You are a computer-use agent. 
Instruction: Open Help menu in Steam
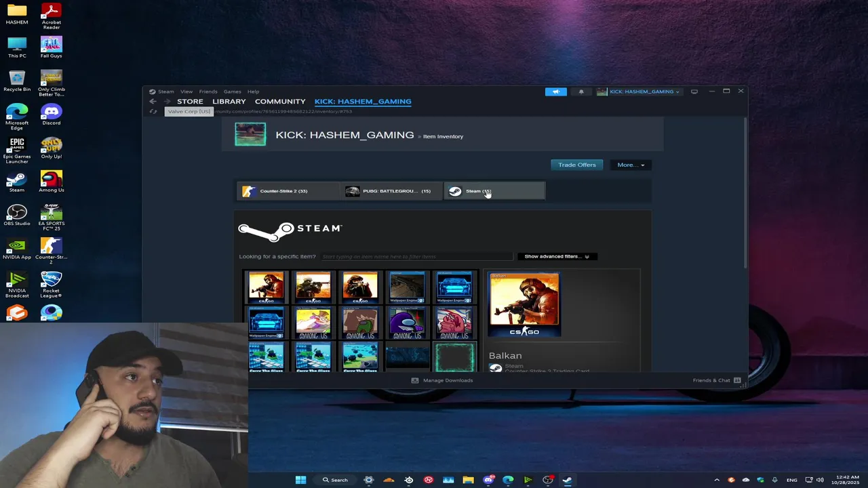[x=253, y=91]
